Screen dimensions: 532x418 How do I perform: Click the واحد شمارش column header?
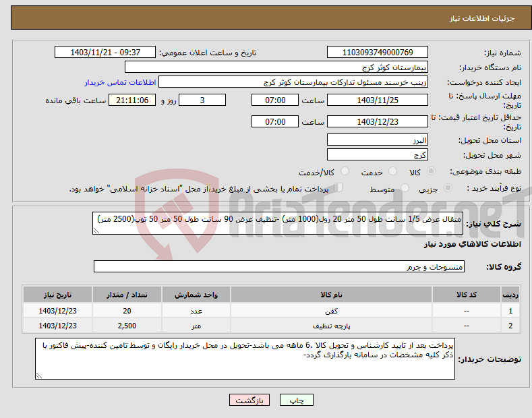196,295
